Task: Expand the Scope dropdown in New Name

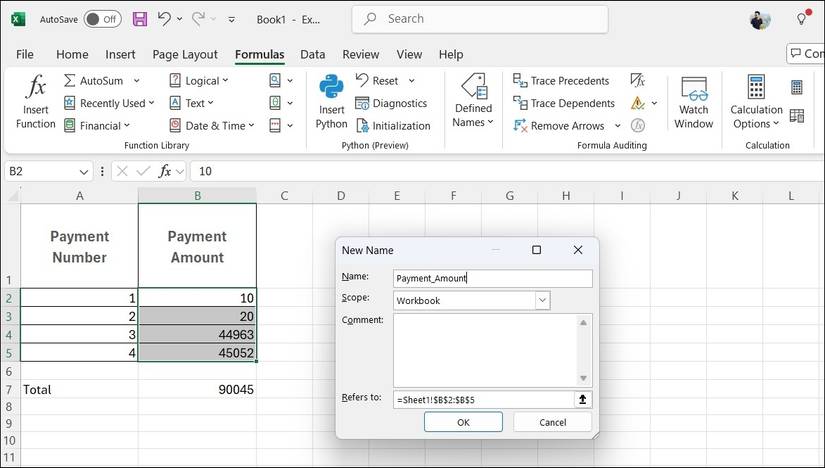Action: pyautogui.click(x=542, y=300)
